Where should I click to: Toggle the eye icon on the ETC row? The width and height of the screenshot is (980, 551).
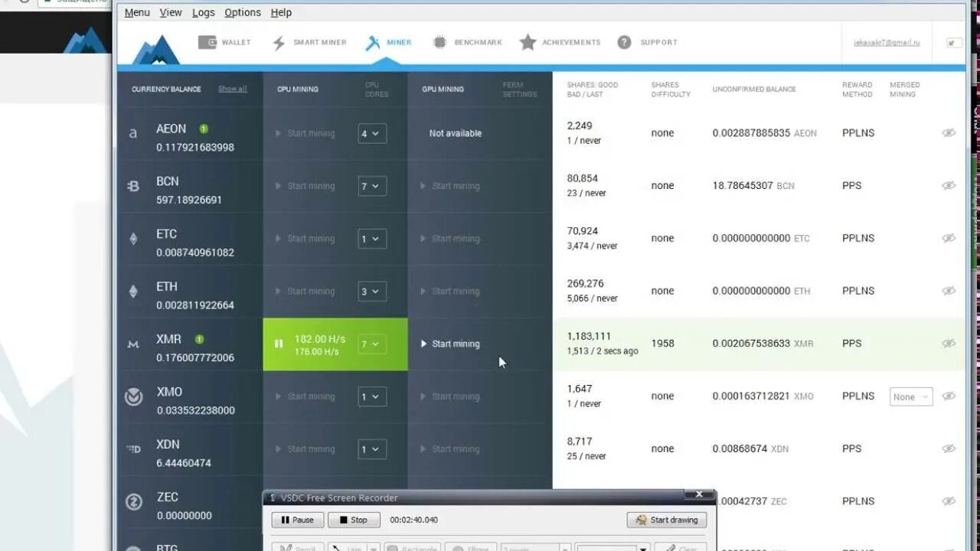[949, 239]
